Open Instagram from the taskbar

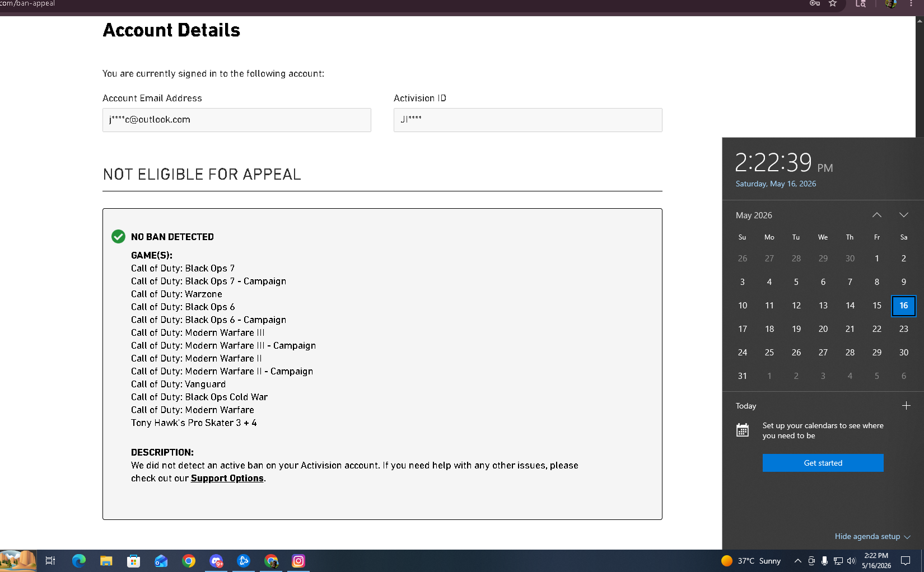(298, 561)
